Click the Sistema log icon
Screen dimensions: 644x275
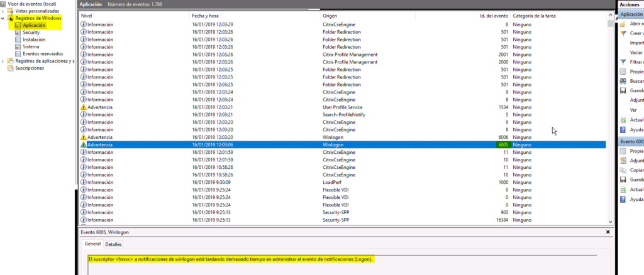[x=18, y=46]
